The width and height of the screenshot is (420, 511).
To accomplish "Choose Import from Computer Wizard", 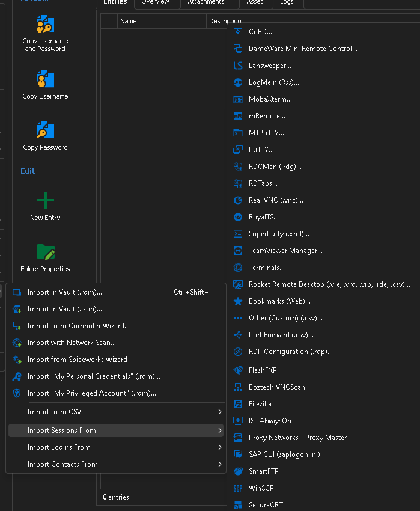I will click(116, 326).
